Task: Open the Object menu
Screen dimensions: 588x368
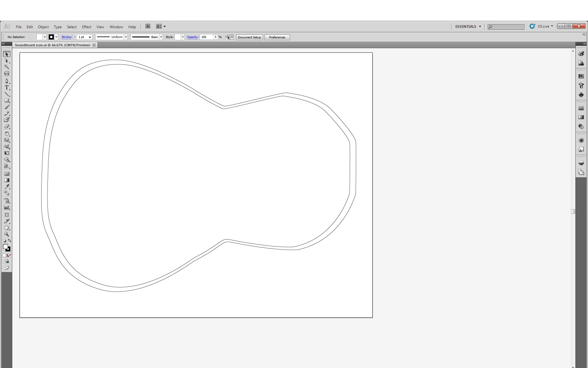Action: pos(43,27)
